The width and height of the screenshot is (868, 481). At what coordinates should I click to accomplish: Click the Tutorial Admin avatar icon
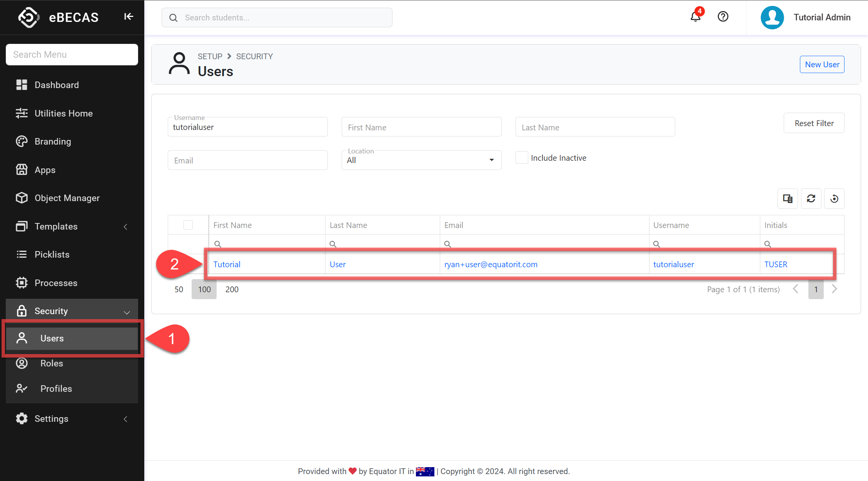coord(772,17)
